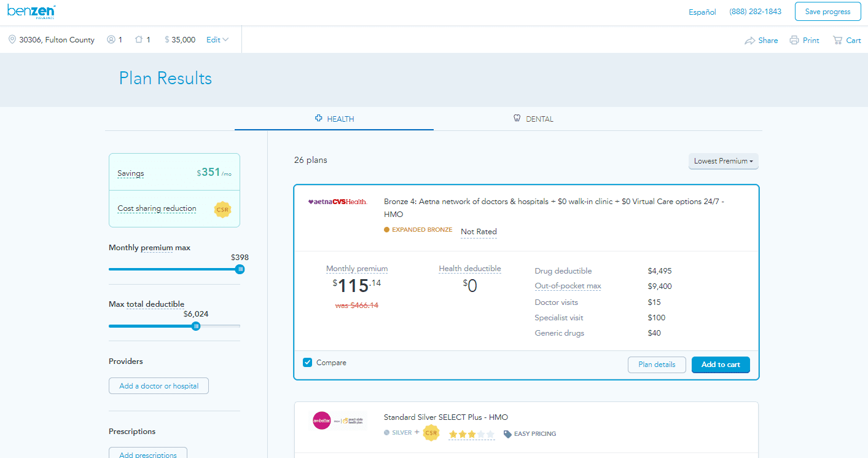Click the Dental tab tooth icon
Image resolution: width=868 pixels, height=458 pixels.
tap(517, 118)
